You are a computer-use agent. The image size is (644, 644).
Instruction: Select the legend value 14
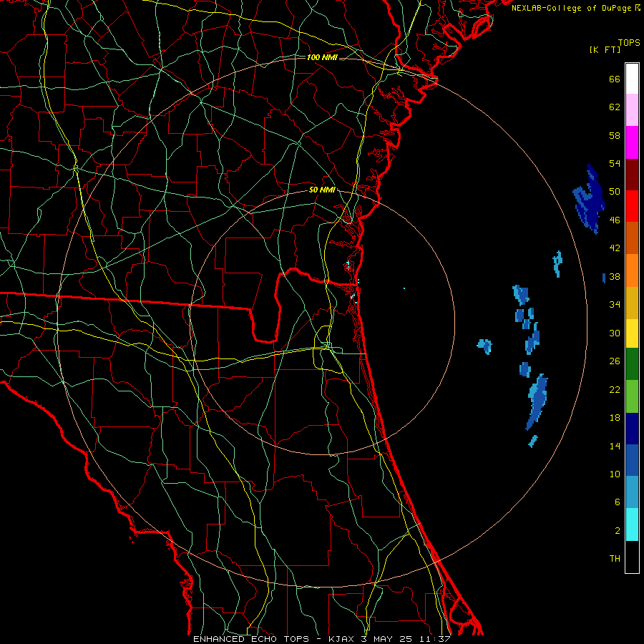point(615,446)
